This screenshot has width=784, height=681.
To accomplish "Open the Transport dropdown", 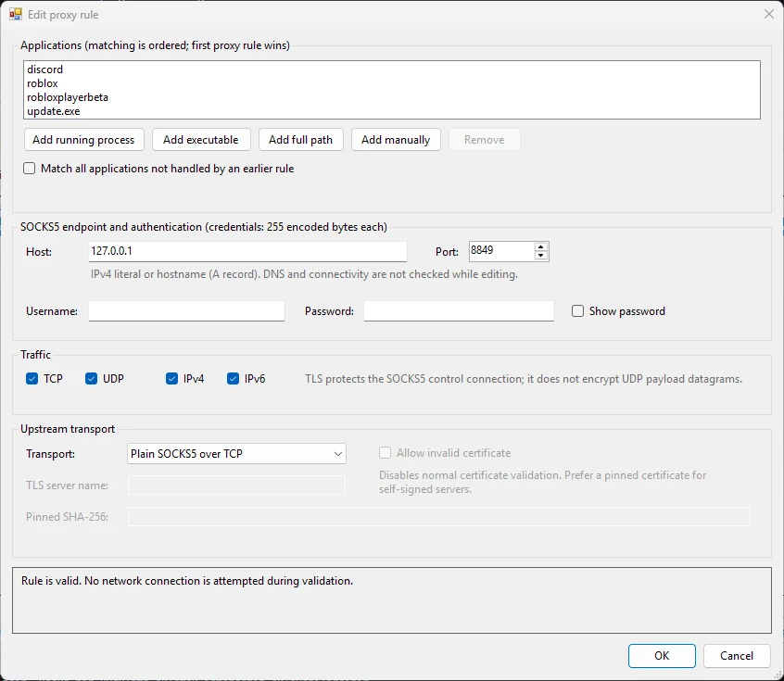I will click(236, 453).
